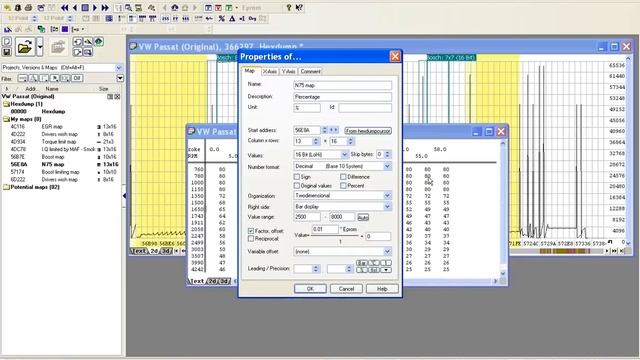Switch map window to 2d view tab
640x360 pixels.
[x=212, y=281]
